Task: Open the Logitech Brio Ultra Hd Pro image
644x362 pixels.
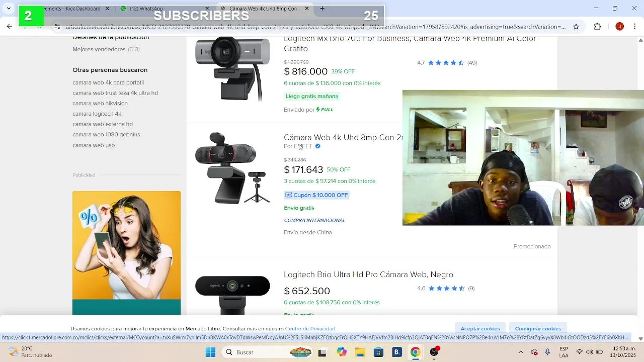Action: tap(232, 294)
